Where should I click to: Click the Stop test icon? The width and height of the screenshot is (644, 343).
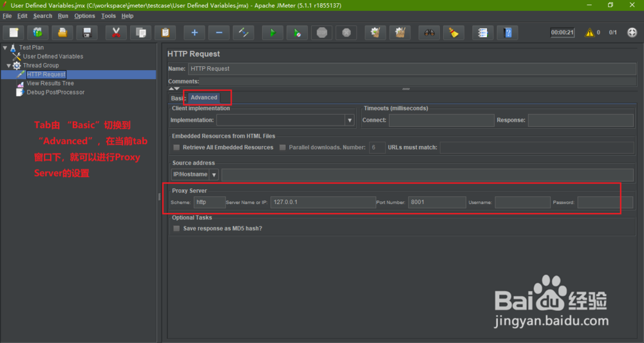tap(322, 33)
